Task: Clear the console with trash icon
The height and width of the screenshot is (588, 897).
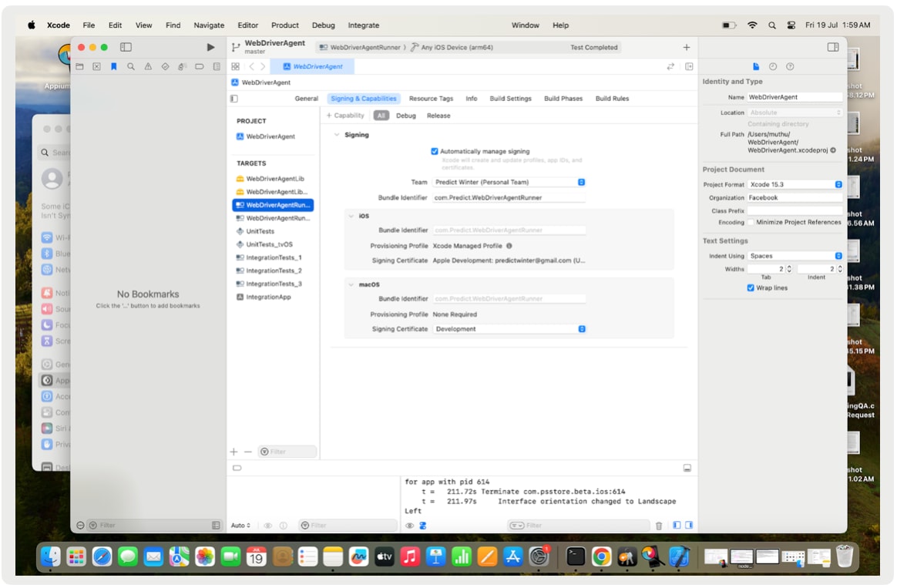Action: pos(659,526)
